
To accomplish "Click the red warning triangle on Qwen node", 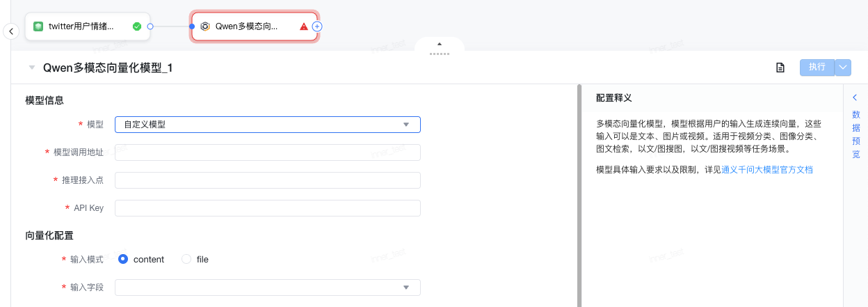I will point(304,26).
